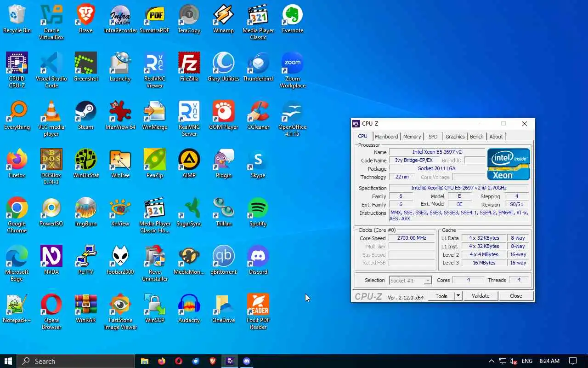Open the Visual Studio Code desktop shortcut
The height and width of the screenshot is (368, 588).
(x=51, y=70)
